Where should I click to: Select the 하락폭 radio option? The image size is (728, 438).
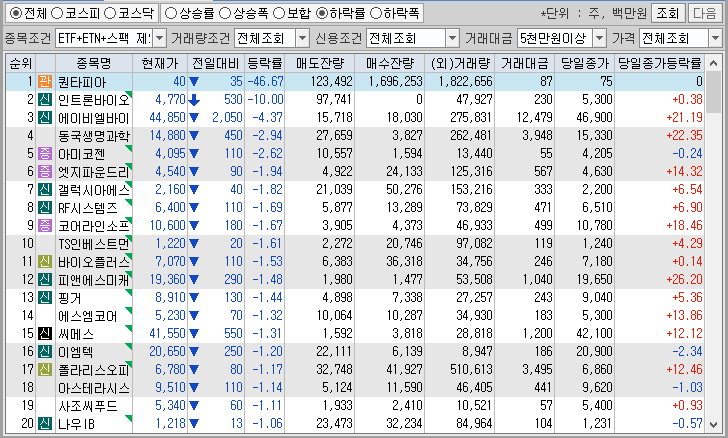point(375,13)
